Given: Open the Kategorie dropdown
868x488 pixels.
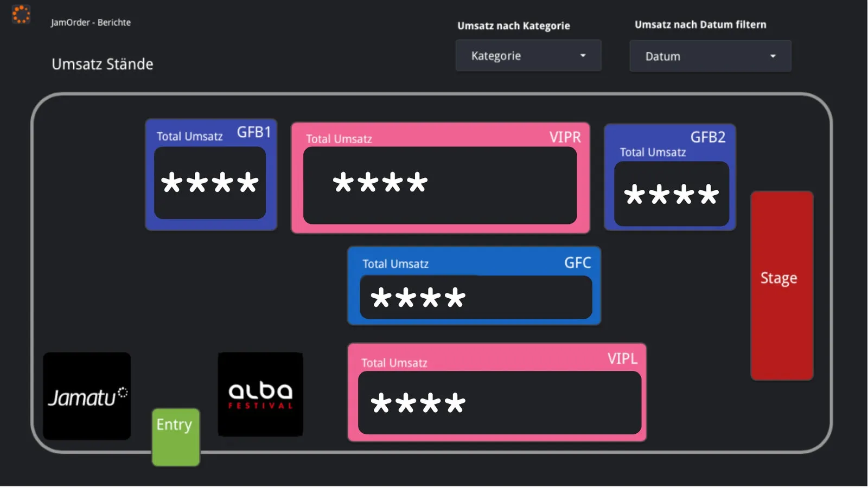Looking at the screenshot, I should (528, 56).
